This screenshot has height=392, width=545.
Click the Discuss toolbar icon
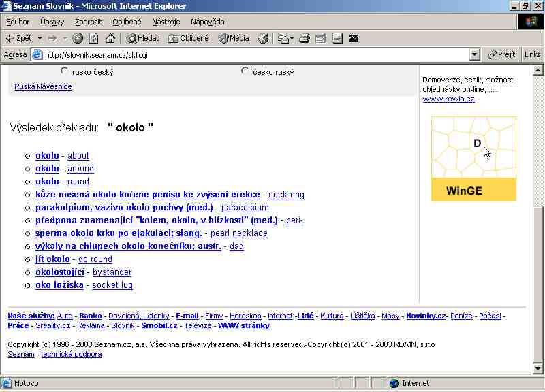coord(337,38)
